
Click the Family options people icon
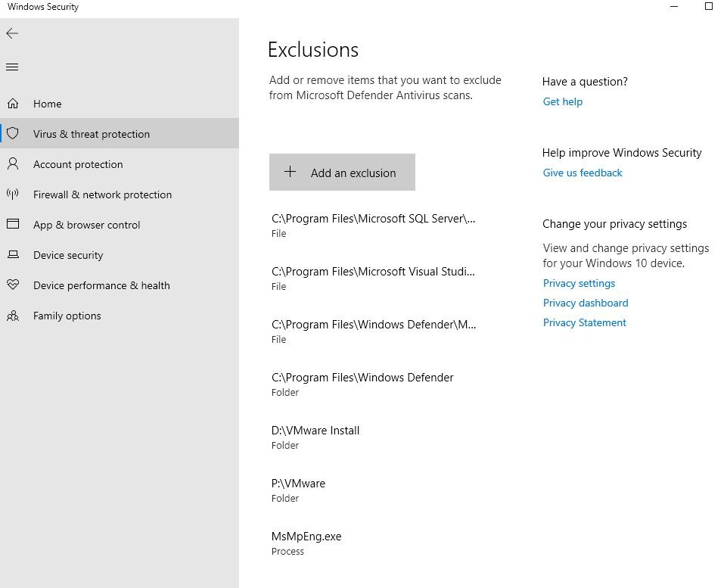click(11, 316)
